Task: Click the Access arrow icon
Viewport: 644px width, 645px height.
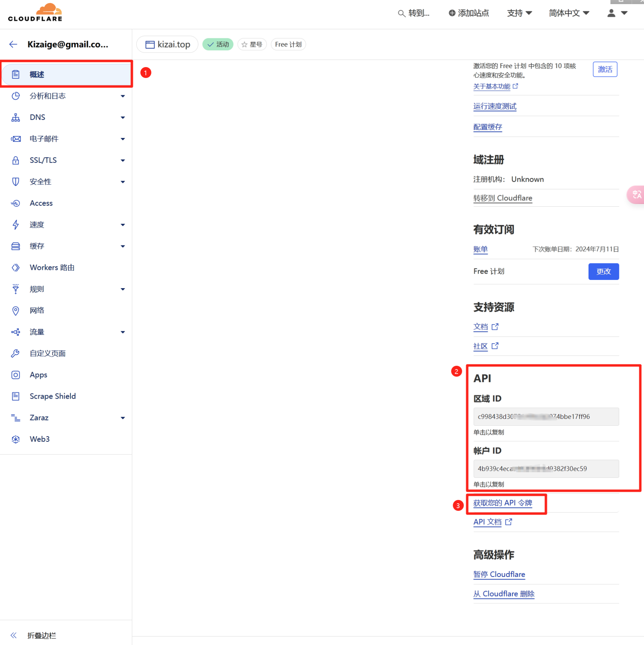Action: [x=15, y=203]
